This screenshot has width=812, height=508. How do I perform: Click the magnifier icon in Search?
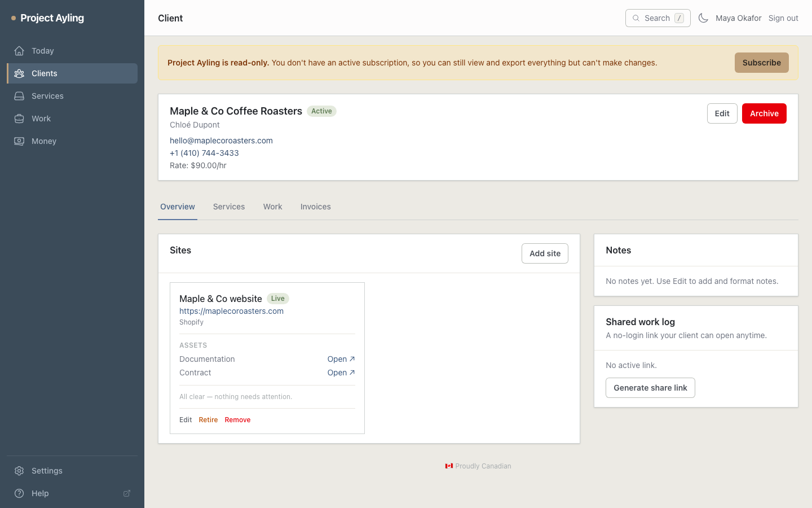click(636, 18)
